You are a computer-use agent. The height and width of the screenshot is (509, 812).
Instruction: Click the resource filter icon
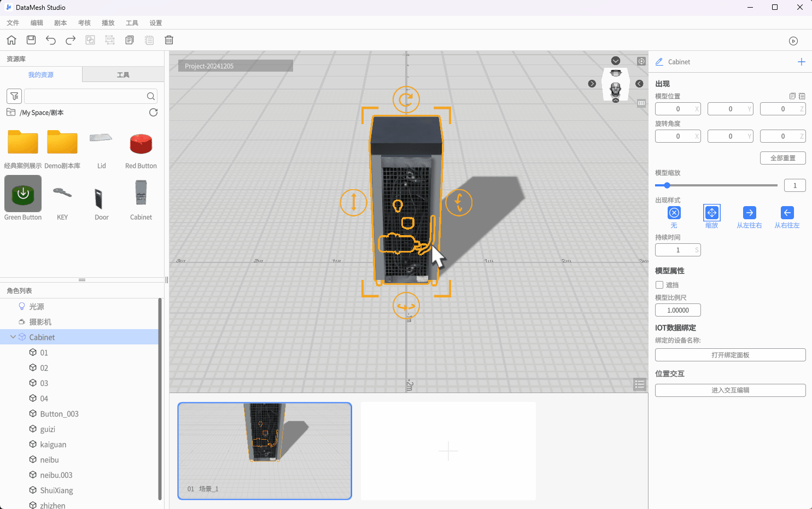(x=14, y=96)
